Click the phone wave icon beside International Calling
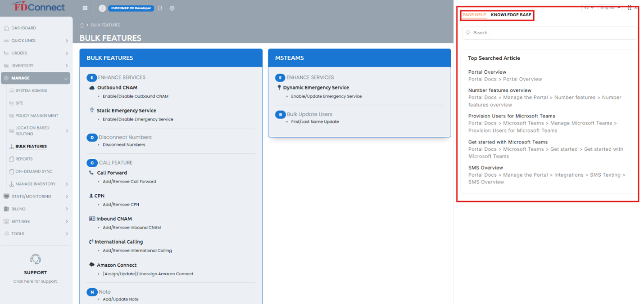The width and height of the screenshot is (644, 304). tap(91, 241)
